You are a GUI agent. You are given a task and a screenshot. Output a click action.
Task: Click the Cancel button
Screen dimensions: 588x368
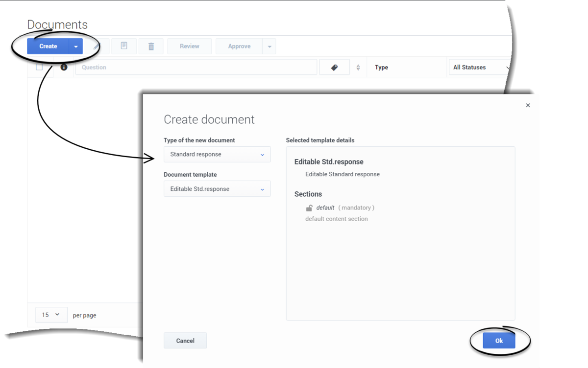(185, 341)
